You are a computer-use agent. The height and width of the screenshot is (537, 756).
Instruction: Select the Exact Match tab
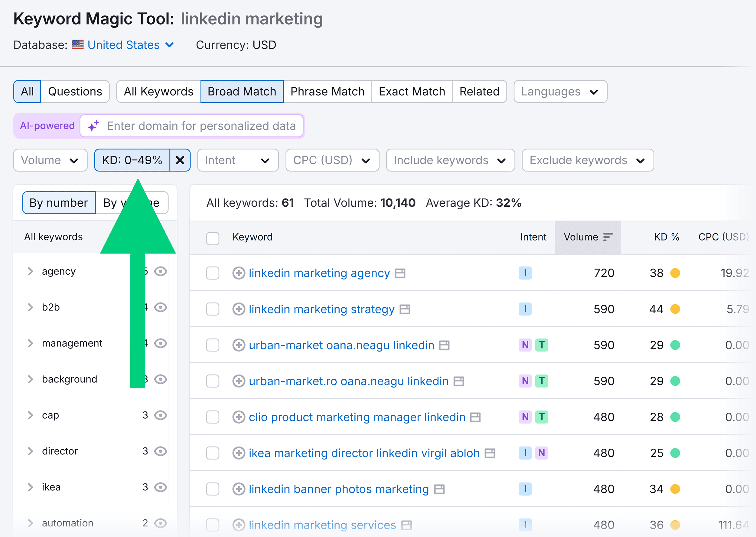pyautogui.click(x=412, y=92)
